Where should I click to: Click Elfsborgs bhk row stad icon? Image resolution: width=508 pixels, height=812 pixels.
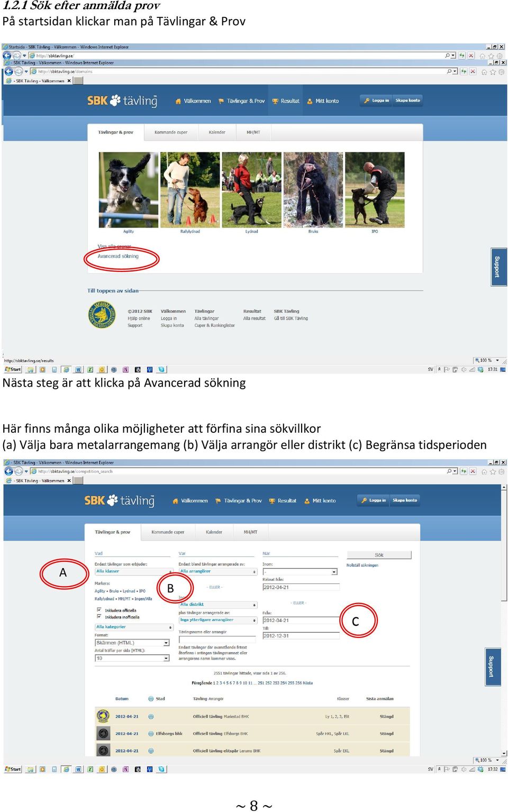(151, 734)
